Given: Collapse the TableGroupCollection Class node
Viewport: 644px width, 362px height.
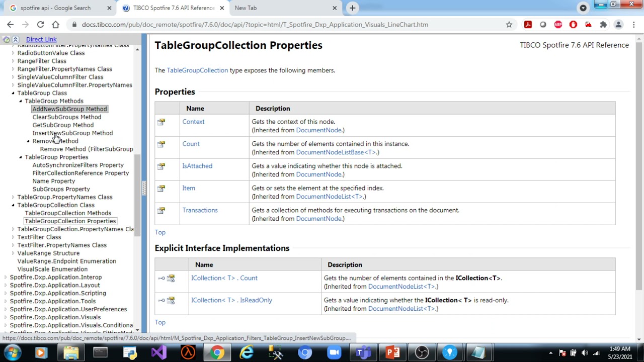Looking at the screenshot, I should point(13,205).
